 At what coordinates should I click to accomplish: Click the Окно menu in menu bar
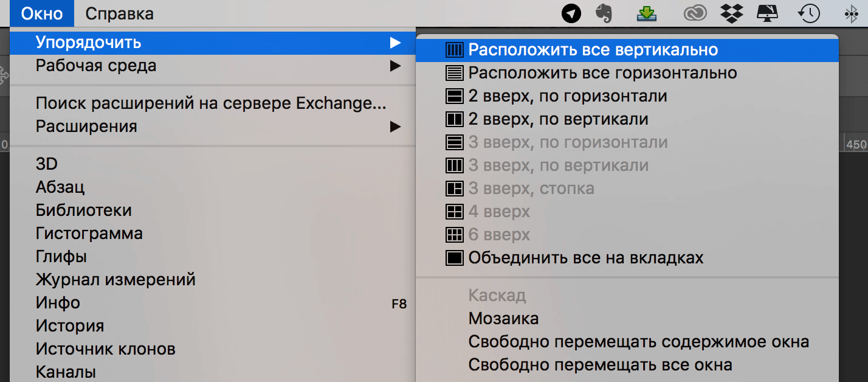point(42,13)
